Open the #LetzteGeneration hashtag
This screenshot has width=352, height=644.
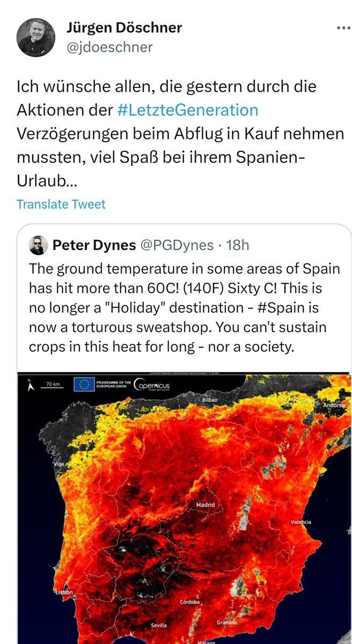tap(187, 110)
